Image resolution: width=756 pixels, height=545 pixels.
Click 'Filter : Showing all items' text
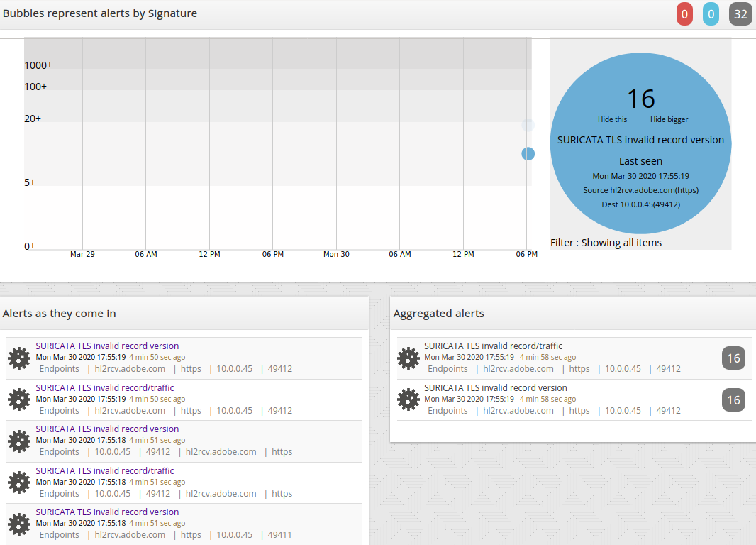(606, 243)
